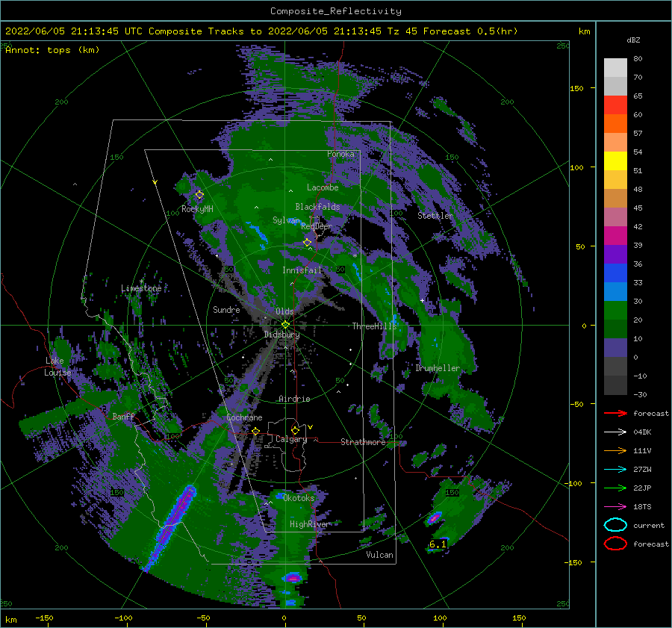672x628 pixels.
Task: Click the Cochrane town label
Action: pyautogui.click(x=244, y=417)
